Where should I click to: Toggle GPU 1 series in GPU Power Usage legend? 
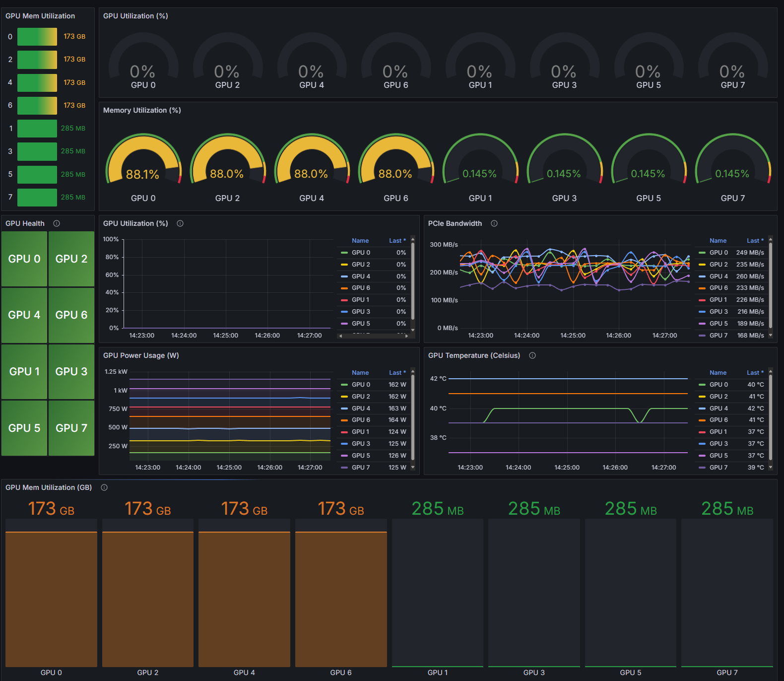(360, 432)
